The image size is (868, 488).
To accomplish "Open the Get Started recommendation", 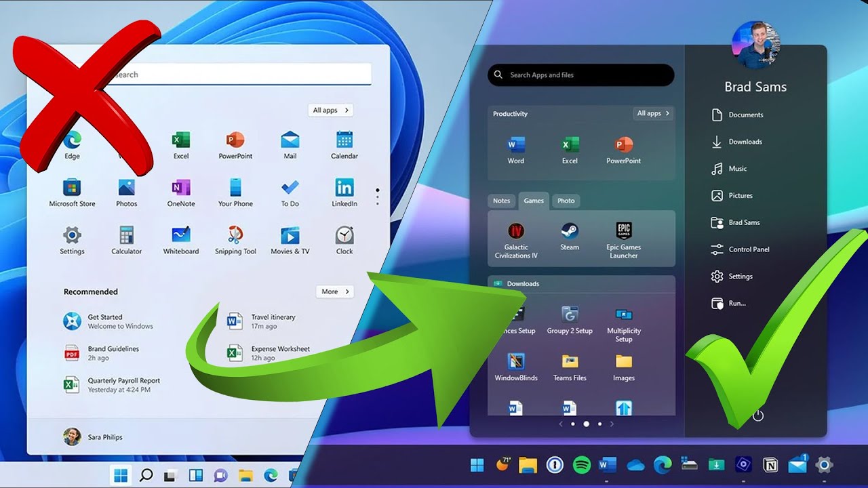I will pos(108,321).
